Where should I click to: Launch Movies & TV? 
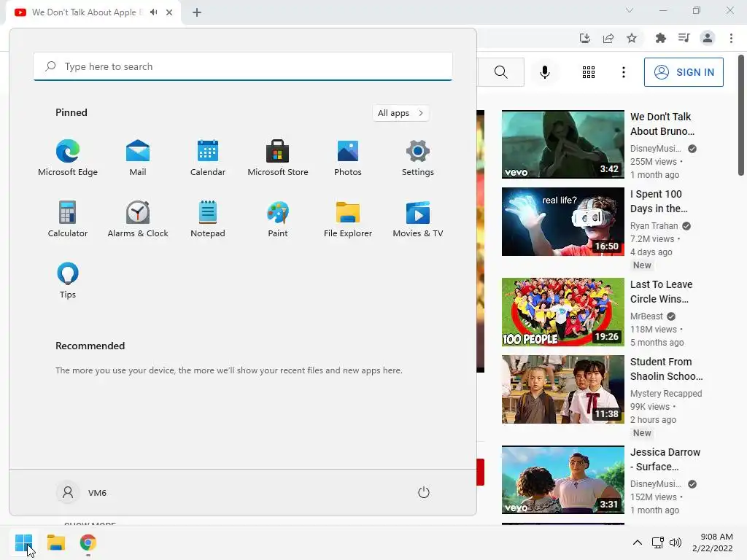(418, 219)
